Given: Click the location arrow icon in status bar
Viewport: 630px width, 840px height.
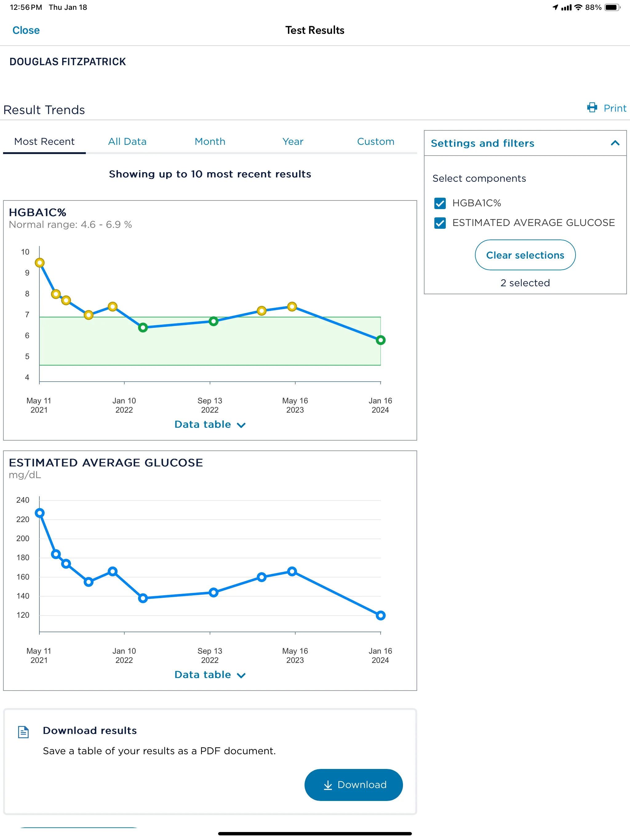Looking at the screenshot, I should pyautogui.click(x=556, y=7).
